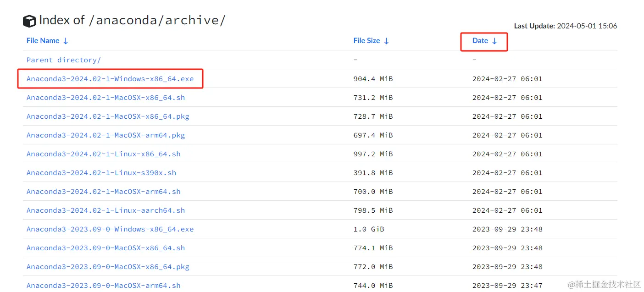The width and height of the screenshot is (644, 292).
Task: Download Anaconda3-2024.02-1-MacOSX-arm64.pkg
Action: click(105, 135)
